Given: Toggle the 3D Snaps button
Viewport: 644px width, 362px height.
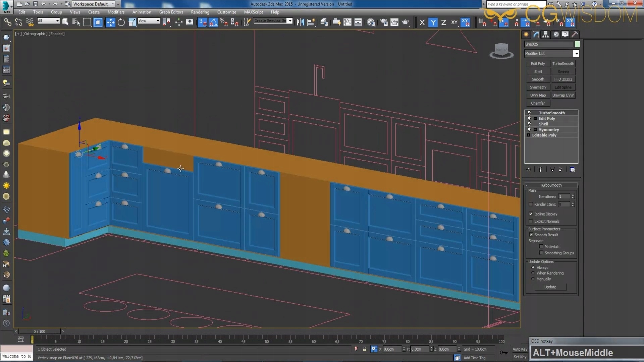Looking at the screenshot, I should coord(202,22).
